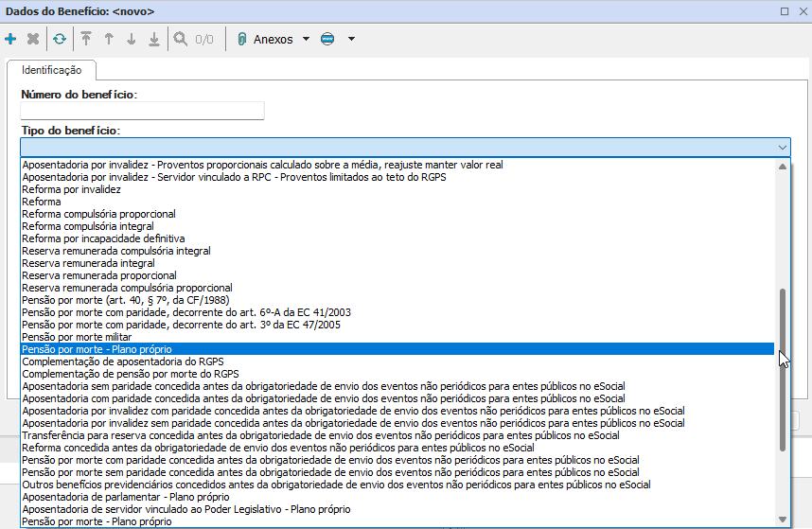Screen dimensions: 812x529
Task: Click the dropdown list scrollbar thumb
Action: pyautogui.click(x=783, y=370)
